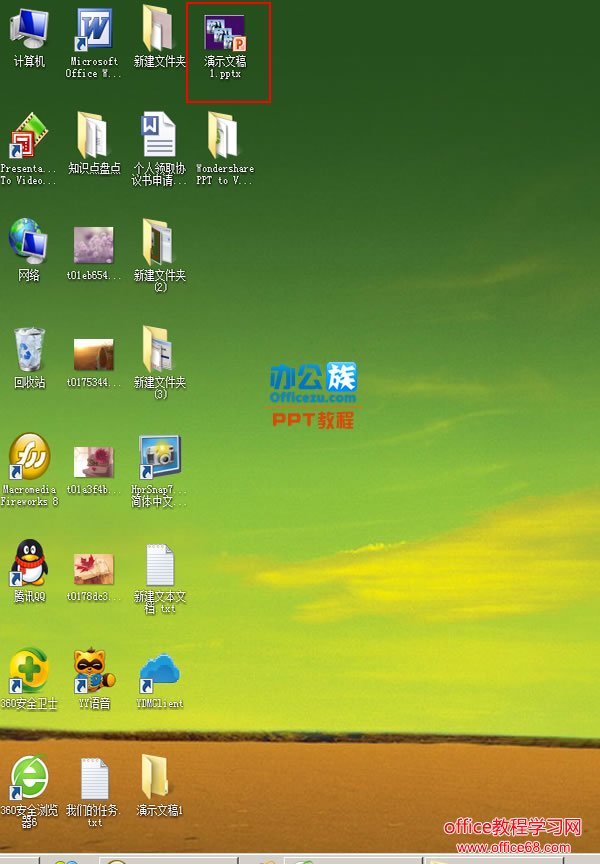Viewport: 600px width, 864px height.
Task: Select the 网络 (Network) icon
Action: coord(29,243)
